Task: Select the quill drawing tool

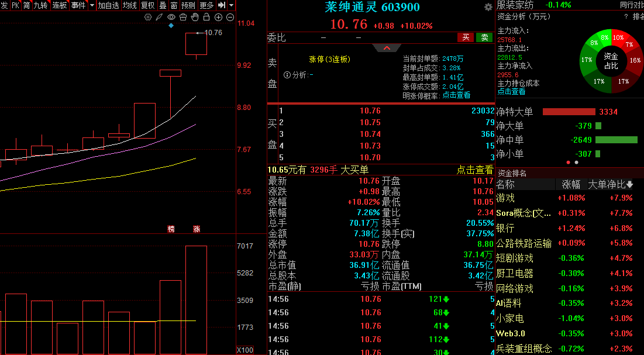Action: click(159, 18)
